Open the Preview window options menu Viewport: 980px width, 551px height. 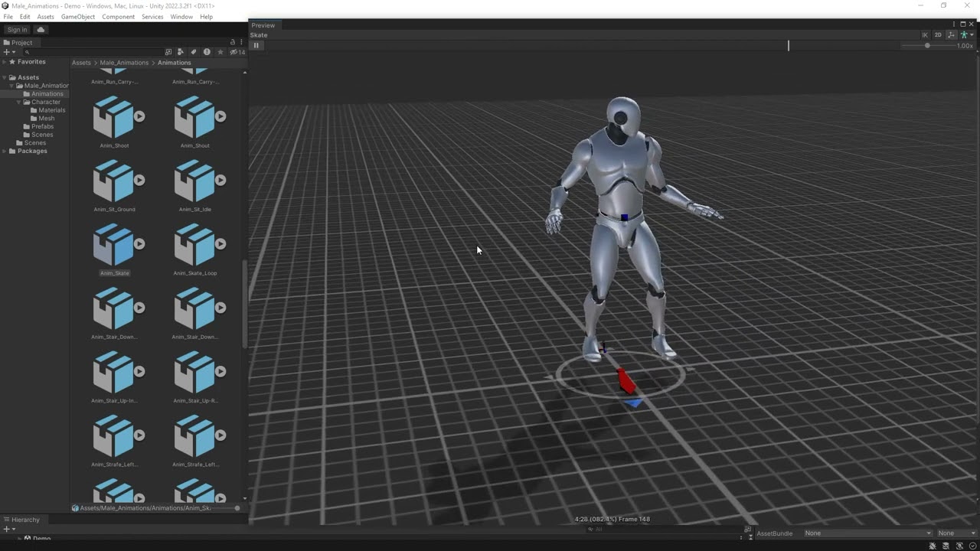[x=954, y=24]
